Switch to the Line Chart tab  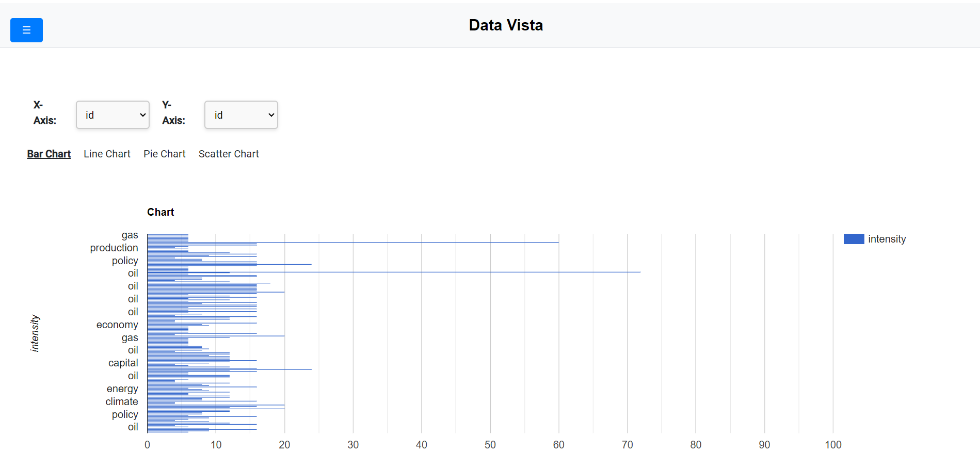(107, 154)
